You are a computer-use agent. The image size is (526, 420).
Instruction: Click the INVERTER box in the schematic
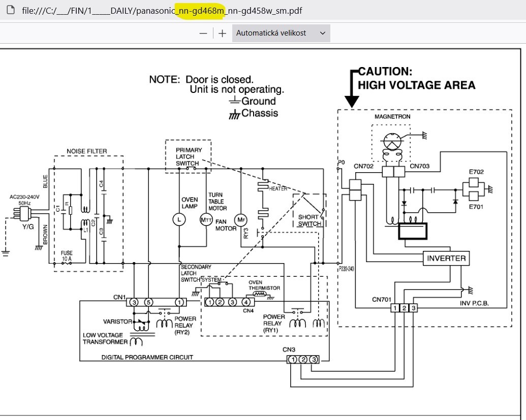(x=446, y=259)
